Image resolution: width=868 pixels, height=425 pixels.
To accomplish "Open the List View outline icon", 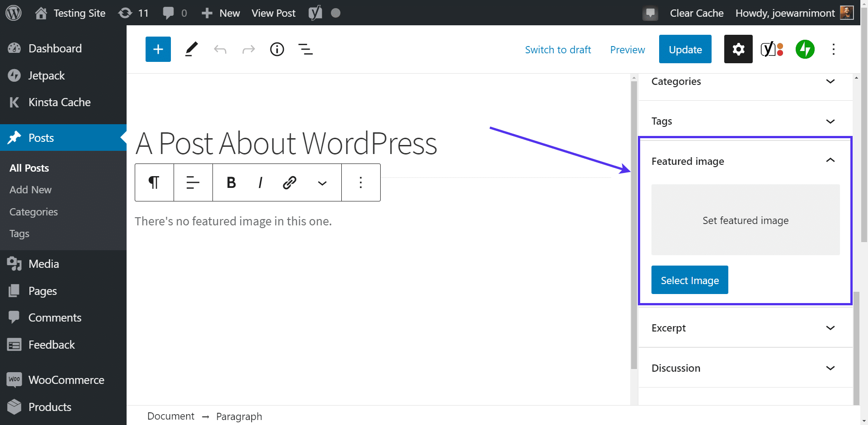I will (x=306, y=49).
